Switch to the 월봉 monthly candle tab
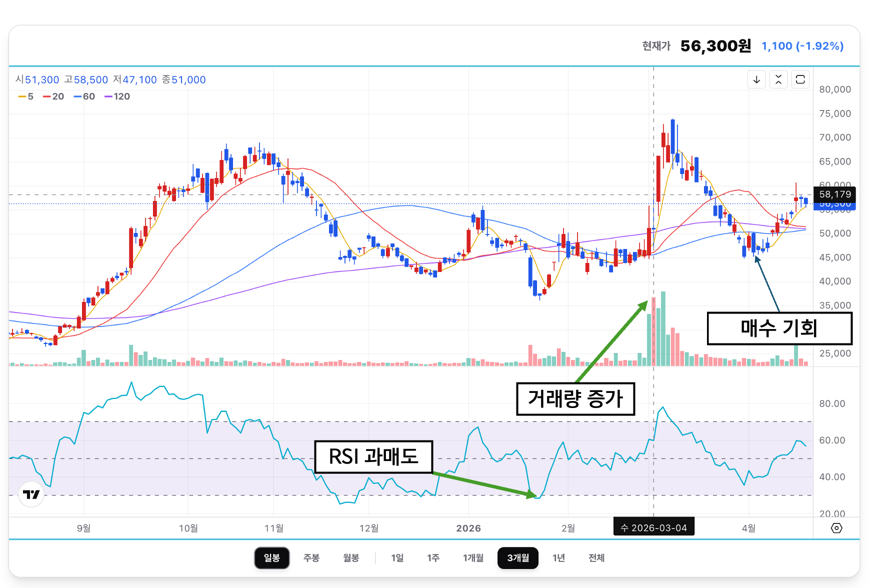Image resolution: width=870 pixels, height=588 pixels. pos(351,558)
